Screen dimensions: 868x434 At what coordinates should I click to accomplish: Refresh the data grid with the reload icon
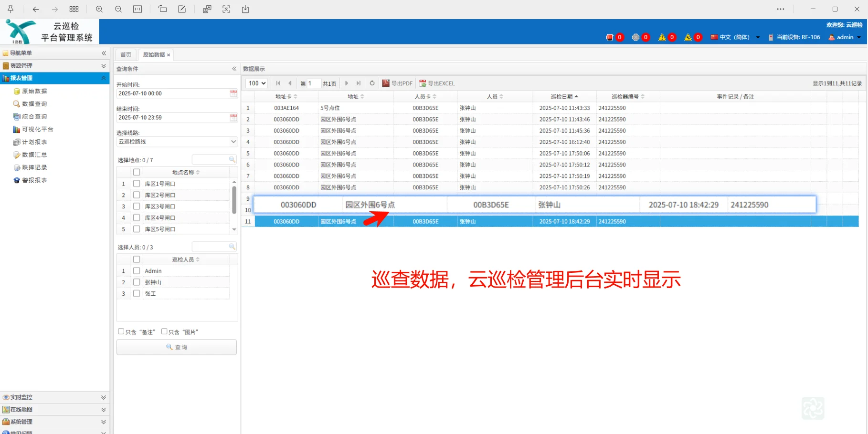point(372,83)
